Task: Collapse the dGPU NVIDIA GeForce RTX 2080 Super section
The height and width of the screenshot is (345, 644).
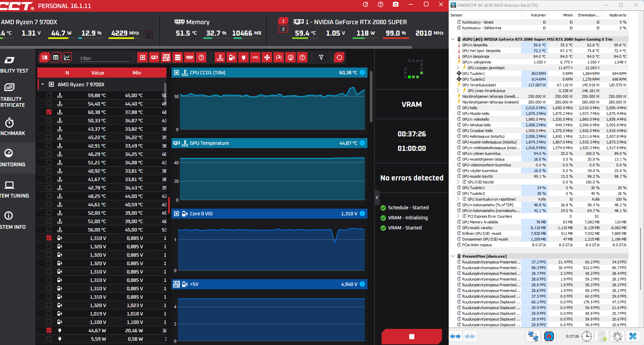Action: tap(453, 39)
